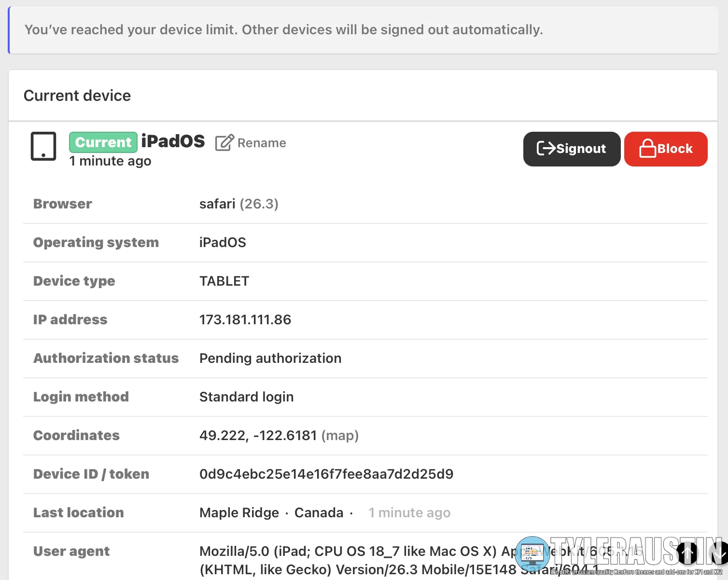The image size is (728, 580).
Task: Click the TylerAustin computer logo icon
Action: point(532,554)
